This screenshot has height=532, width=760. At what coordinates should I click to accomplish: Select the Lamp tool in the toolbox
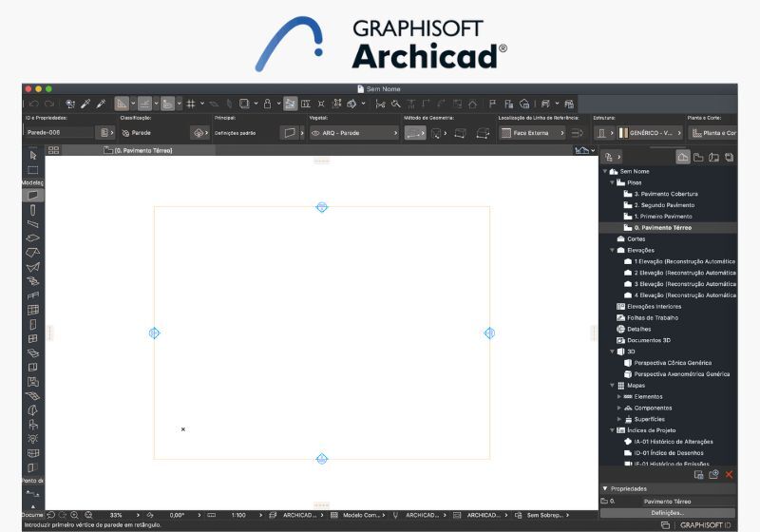(x=33, y=439)
